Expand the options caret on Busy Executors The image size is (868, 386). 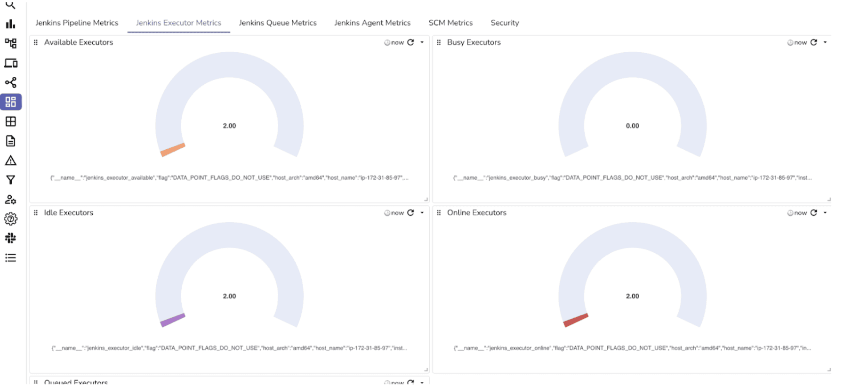[x=824, y=42]
